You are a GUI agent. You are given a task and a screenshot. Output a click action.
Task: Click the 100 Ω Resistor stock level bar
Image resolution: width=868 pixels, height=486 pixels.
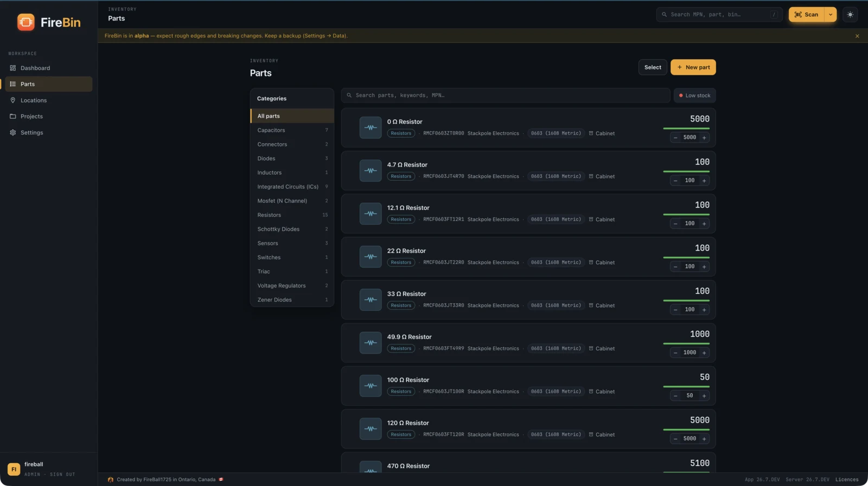(x=686, y=387)
